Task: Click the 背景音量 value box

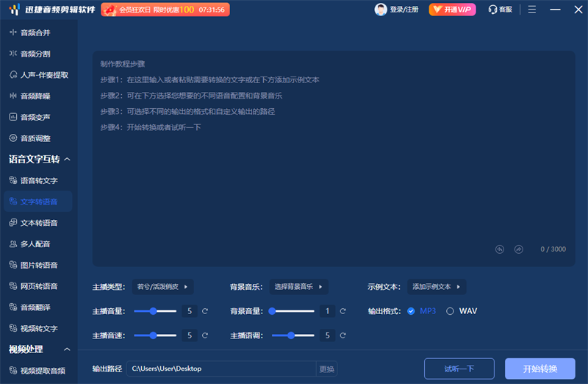Action: coord(327,311)
